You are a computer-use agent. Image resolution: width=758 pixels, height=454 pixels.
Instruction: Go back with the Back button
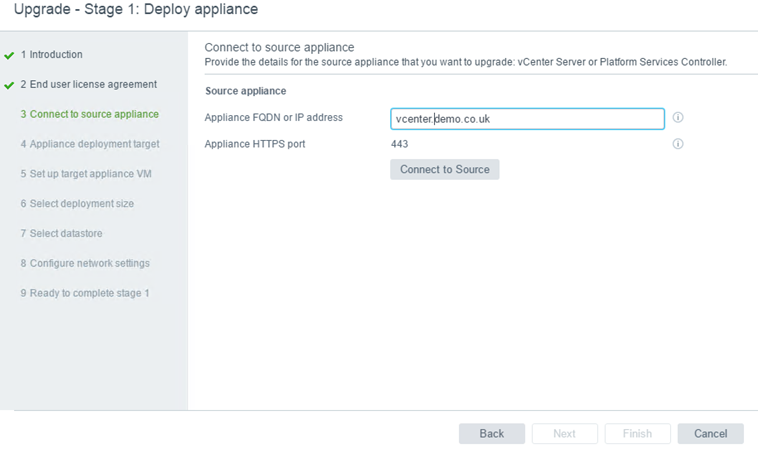[x=492, y=434]
